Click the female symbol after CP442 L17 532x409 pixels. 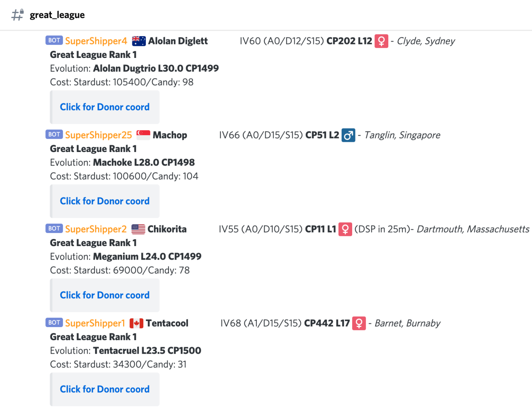pos(359,323)
